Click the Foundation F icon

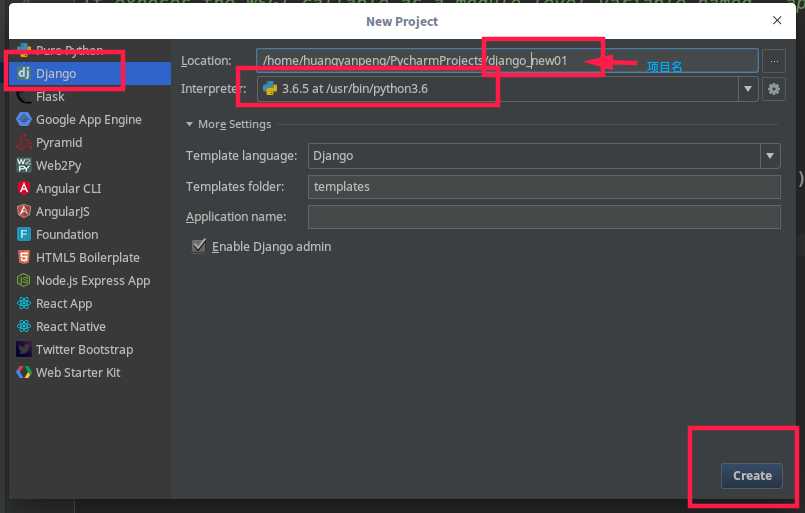pyautogui.click(x=24, y=234)
